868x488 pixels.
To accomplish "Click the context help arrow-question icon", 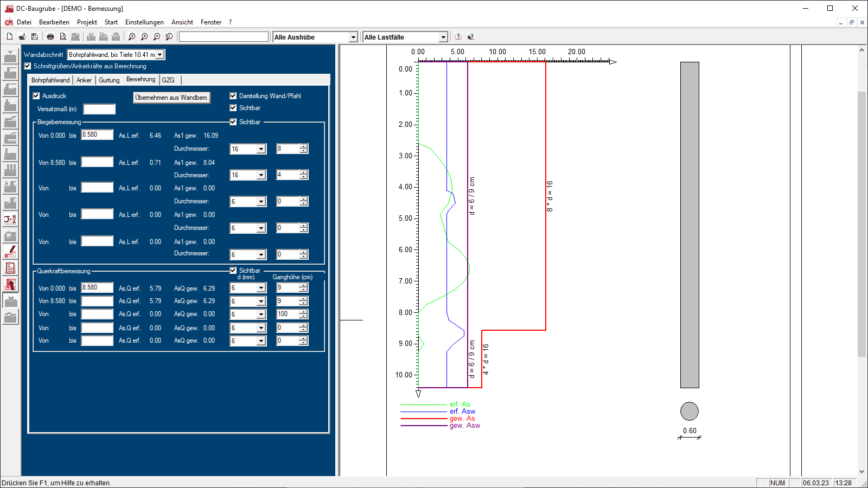I will (470, 37).
